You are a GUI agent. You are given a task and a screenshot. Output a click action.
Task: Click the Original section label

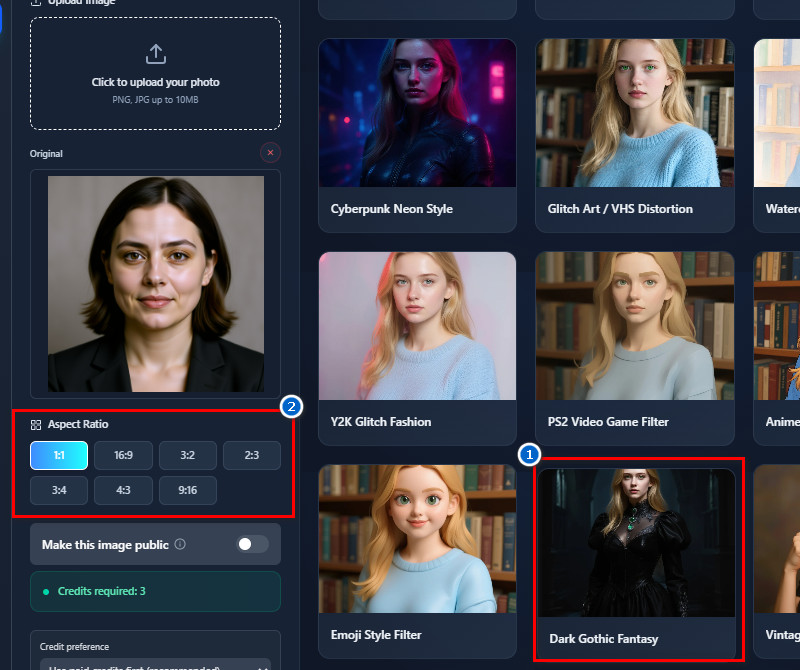(x=46, y=154)
